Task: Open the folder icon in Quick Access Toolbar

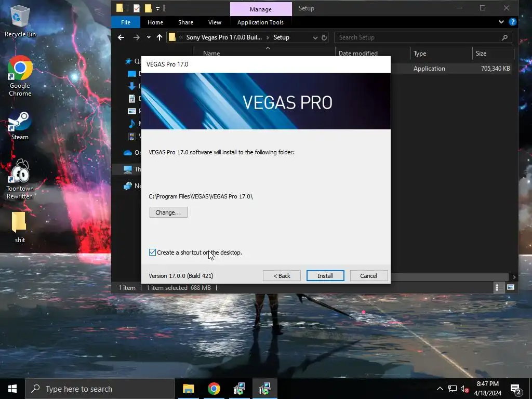Action: pyautogui.click(x=148, y=8)
